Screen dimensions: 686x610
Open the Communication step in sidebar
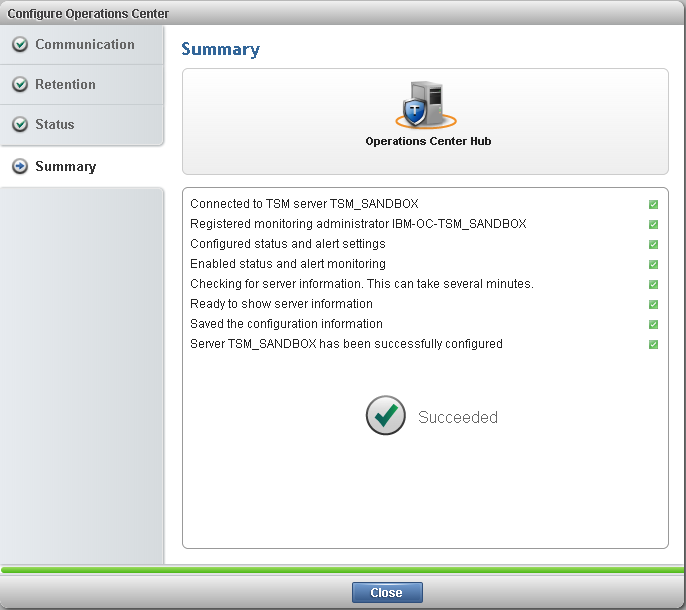tap(84, 45)
